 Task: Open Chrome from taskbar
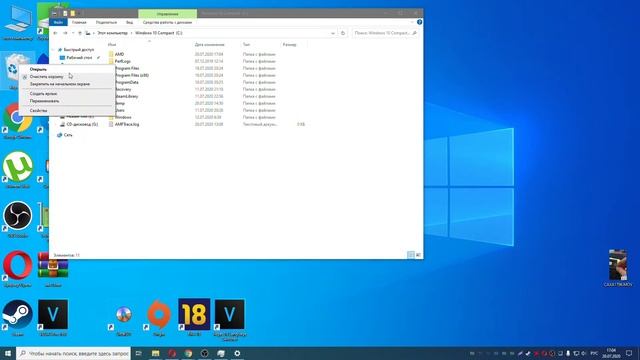188,353
